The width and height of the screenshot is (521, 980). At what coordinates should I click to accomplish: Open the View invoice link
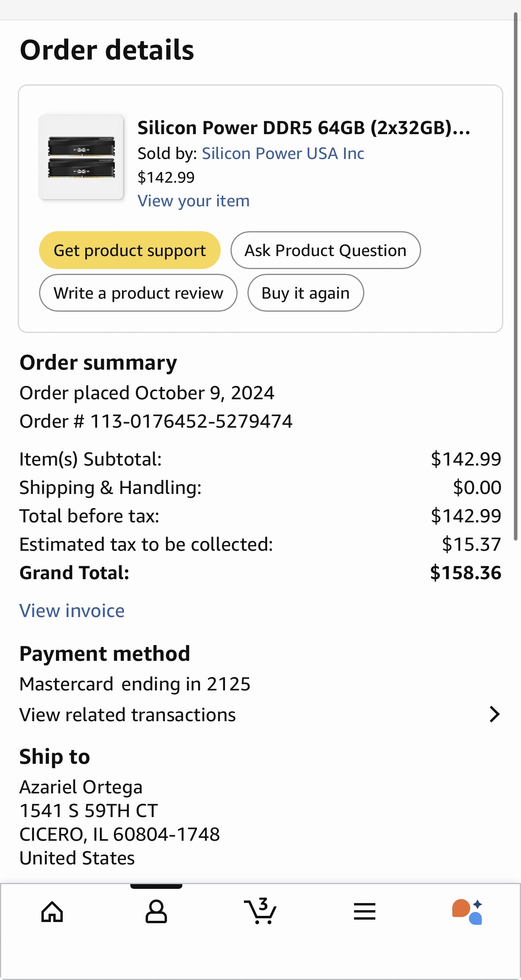tap(72, 611)
